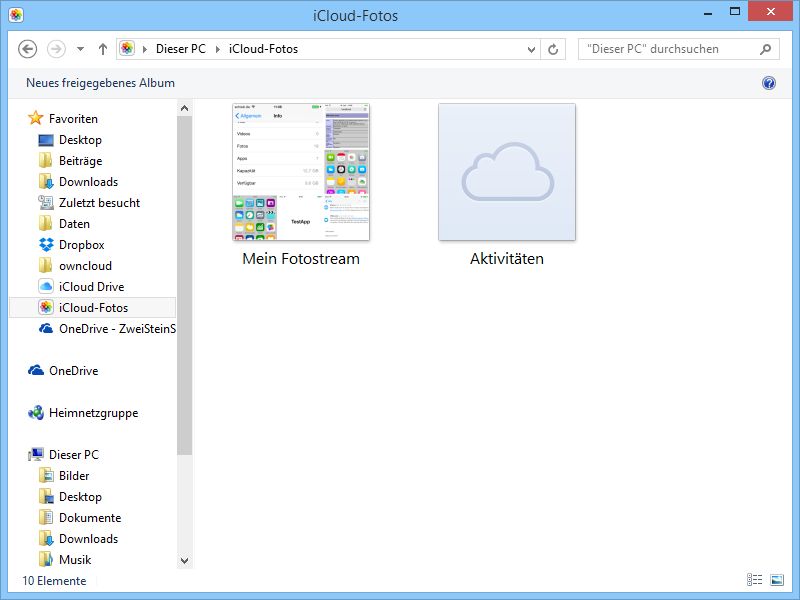The height and width of the screenshot is (600, 800).
Task: Click the Favoriten star icon
Action: click(x=35, y=118)
